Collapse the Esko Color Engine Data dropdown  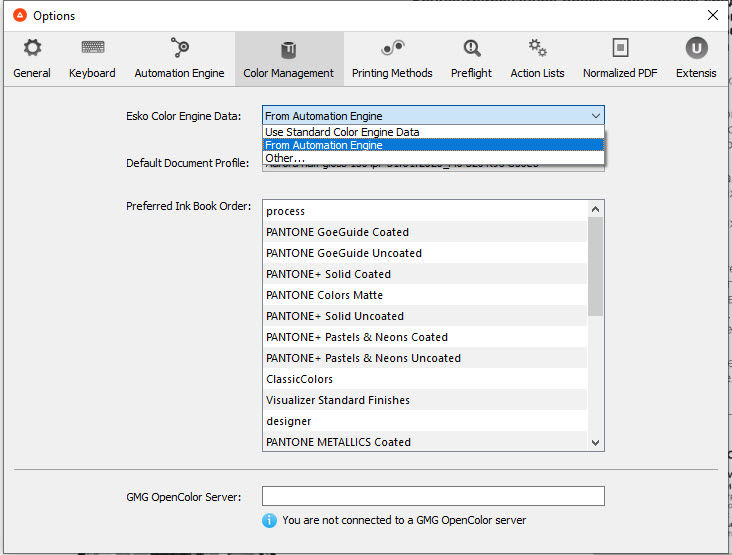(x=596, y=116)
